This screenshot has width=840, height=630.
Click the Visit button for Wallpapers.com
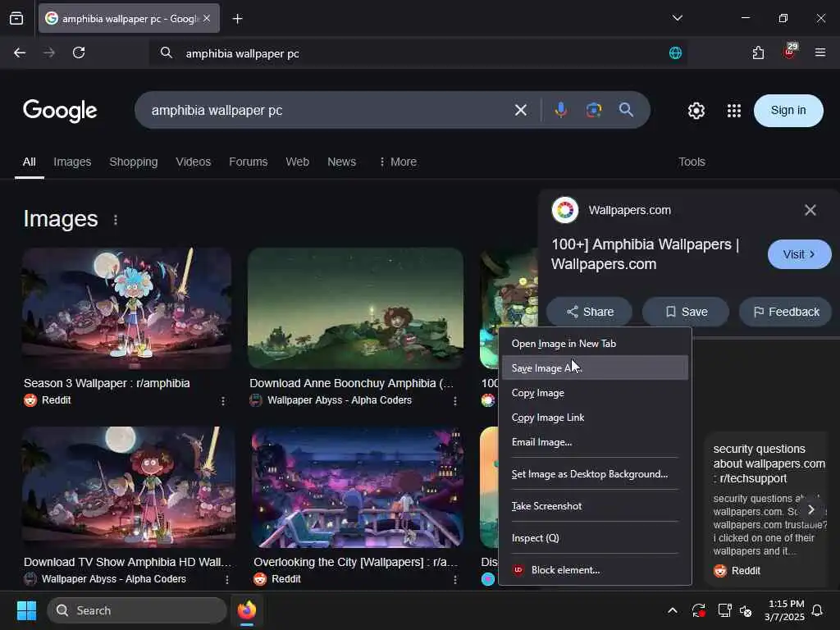click(799, 254)
